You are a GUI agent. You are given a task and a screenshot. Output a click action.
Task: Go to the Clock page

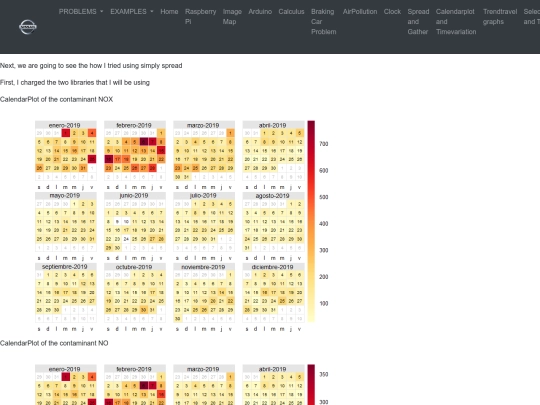[392, 12]
